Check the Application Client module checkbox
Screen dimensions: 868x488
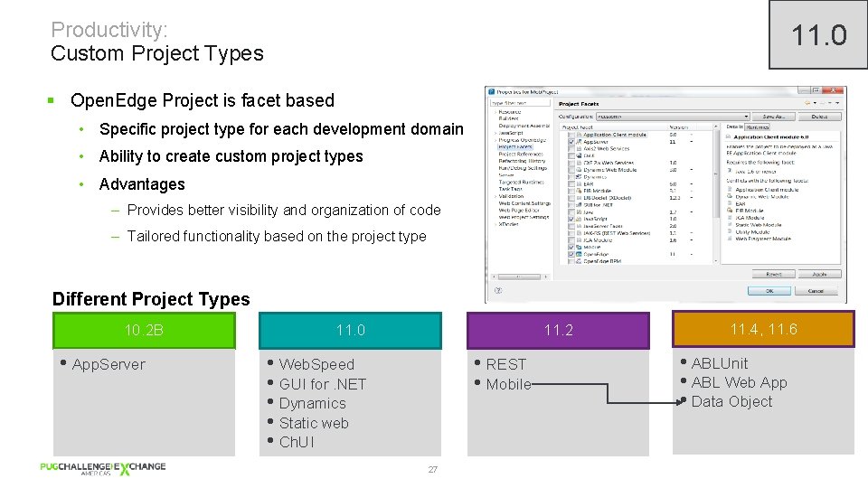pos(571,135)
